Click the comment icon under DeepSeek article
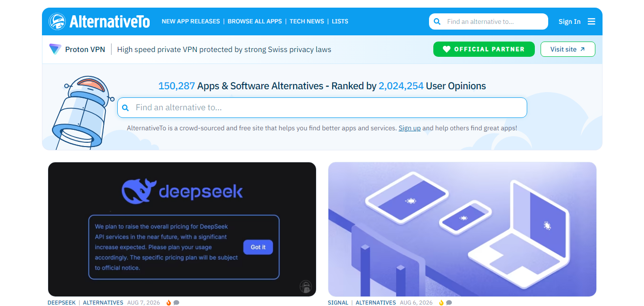 [176, 303]
